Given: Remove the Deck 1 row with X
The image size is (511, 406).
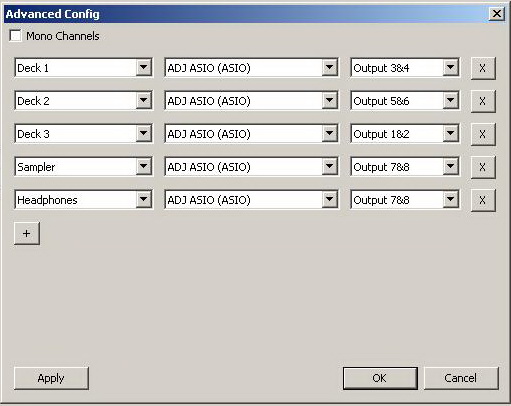Looking at the screenshot, I should point(483,68).
